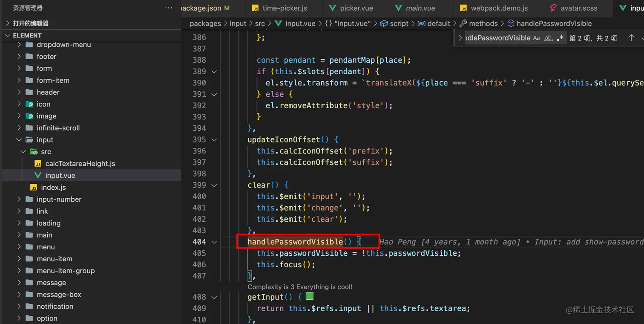Open the form folder in the tree

(x=44, y=68)
